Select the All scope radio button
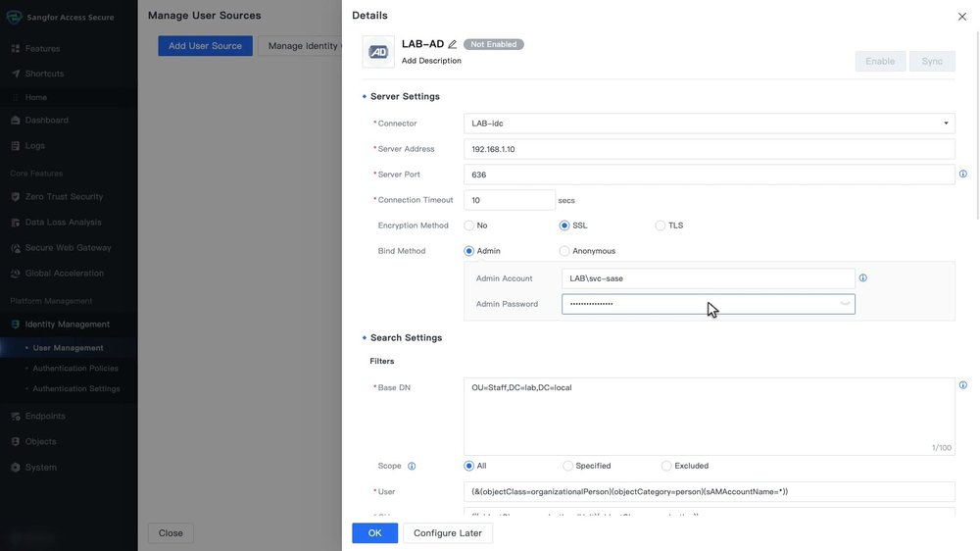Screen dimensions: 980x551 click(468, 466)
